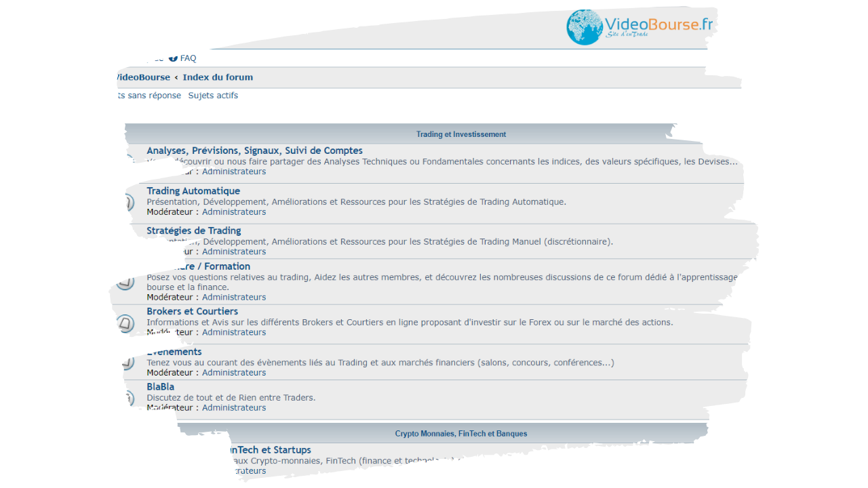Image resolution: width=868 pixels, height=488 pixels.
Task: Open the Brokers et Courtiers forum
Action: [x=193, y=311]
